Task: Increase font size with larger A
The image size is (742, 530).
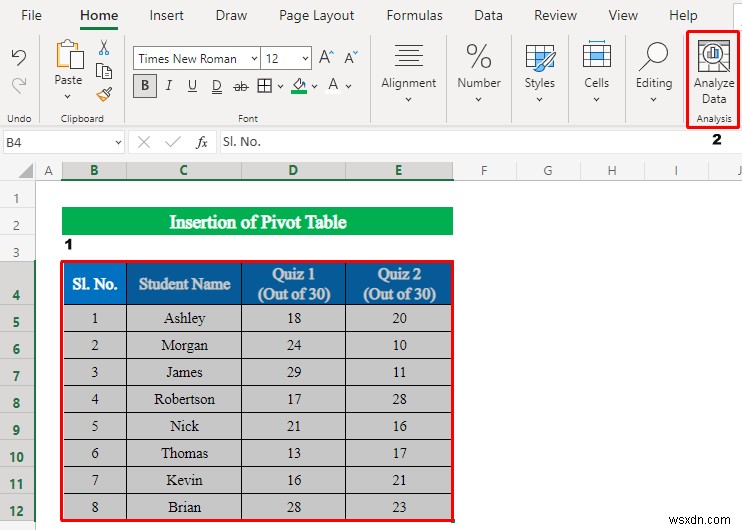Action: click(x=326, y=58)
